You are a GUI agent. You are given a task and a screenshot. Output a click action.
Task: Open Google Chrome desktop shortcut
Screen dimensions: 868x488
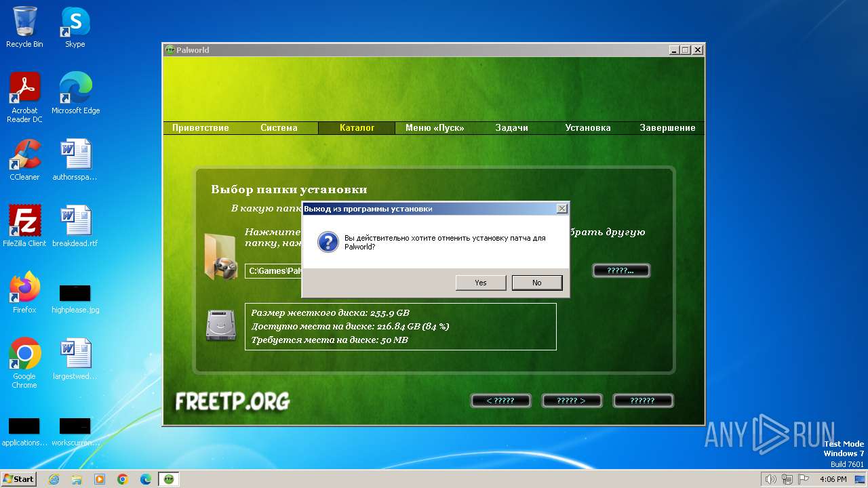pyautogui.click(x=24, y=363)
